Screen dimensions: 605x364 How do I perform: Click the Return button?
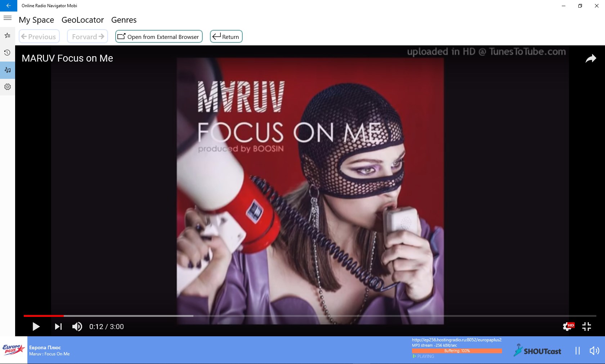[x=226, y=36]
